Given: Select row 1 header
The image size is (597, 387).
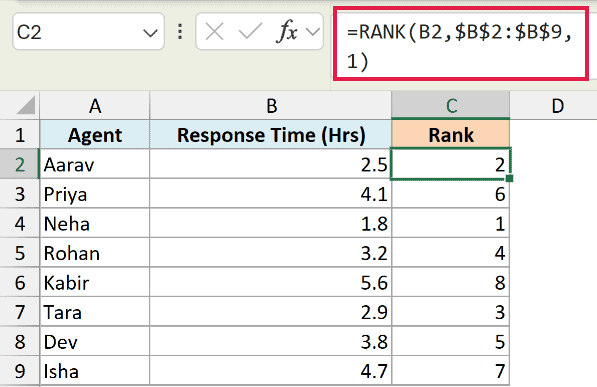Looking at the screenshot, I should pos(20,135).
